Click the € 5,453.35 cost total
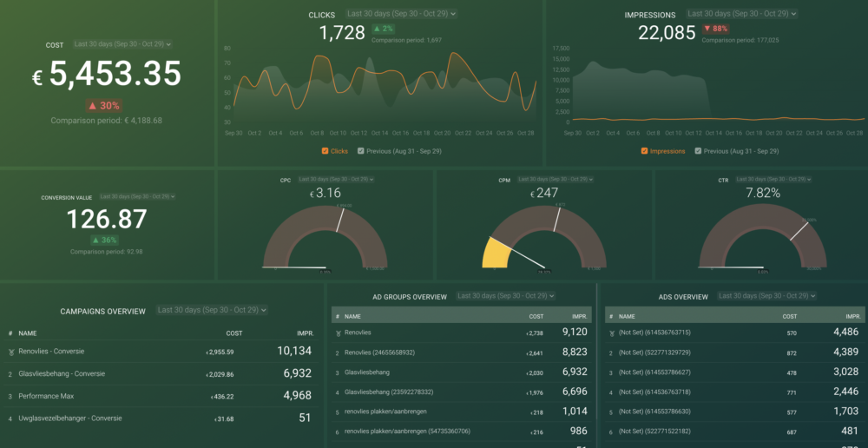 106,74
